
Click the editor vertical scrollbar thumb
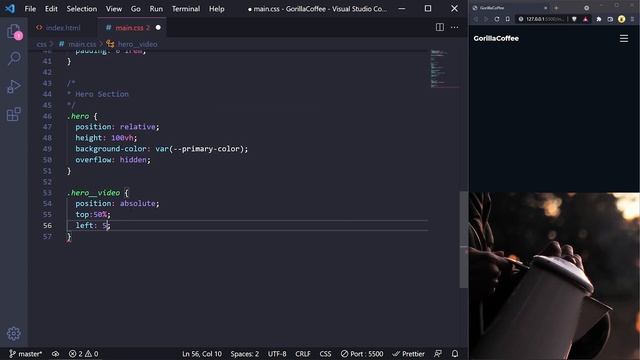pyautogui.click(x=464, y=240)
